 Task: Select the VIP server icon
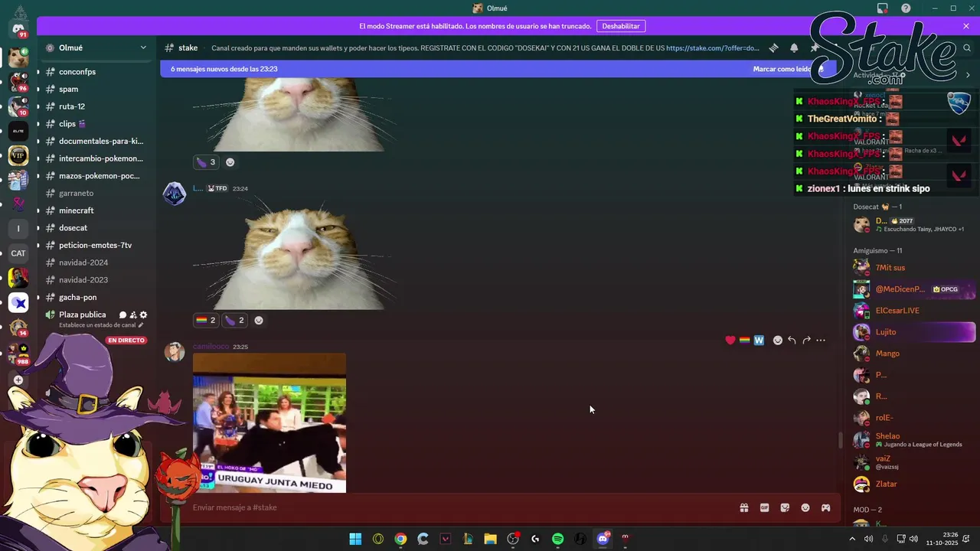(18, 155)
